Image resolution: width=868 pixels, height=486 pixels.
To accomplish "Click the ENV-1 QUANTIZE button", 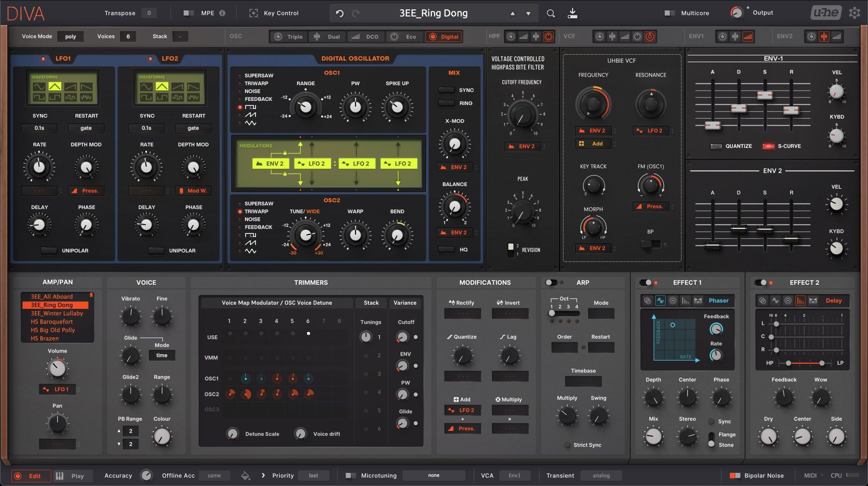I will (x=716, y=146).
